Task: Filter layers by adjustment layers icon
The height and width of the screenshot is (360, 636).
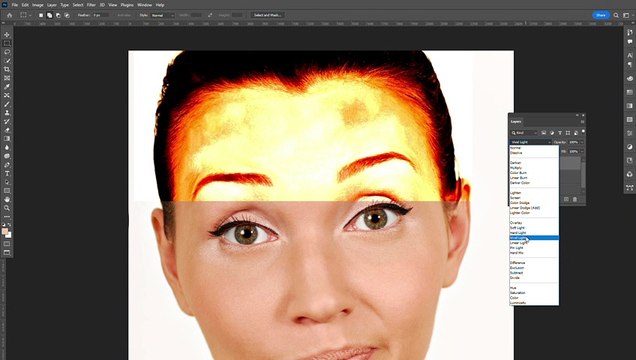Action: click(552, 133)
